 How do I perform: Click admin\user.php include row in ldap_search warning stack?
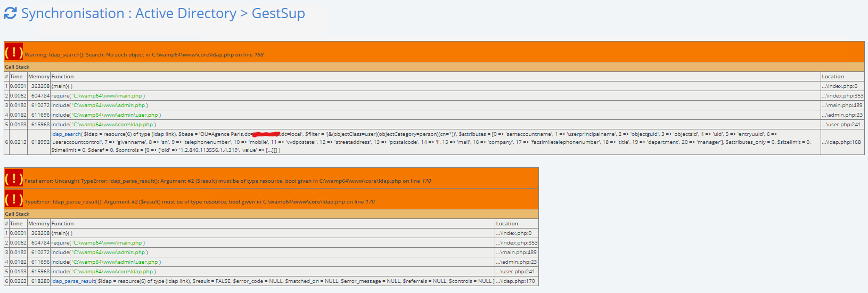coord(434,115)
